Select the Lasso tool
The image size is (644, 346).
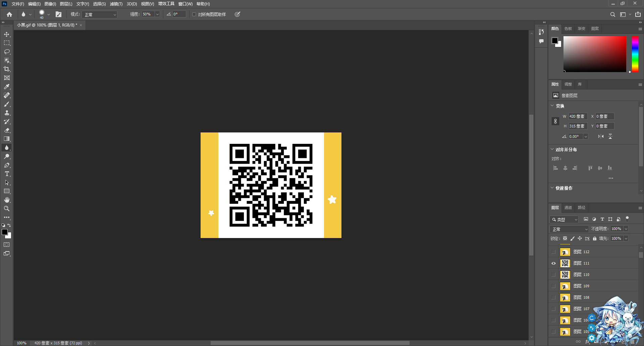tap(7, 52)
